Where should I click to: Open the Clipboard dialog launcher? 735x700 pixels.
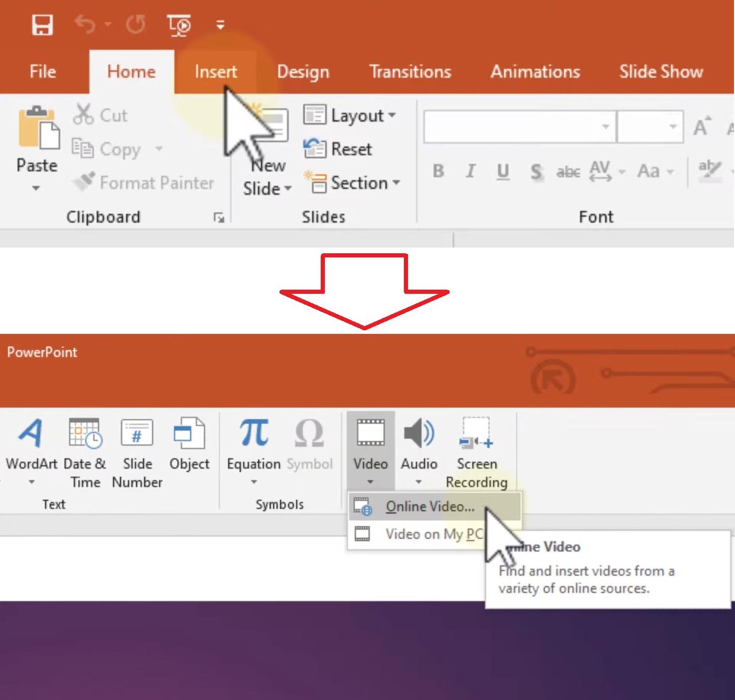[218, 218]
